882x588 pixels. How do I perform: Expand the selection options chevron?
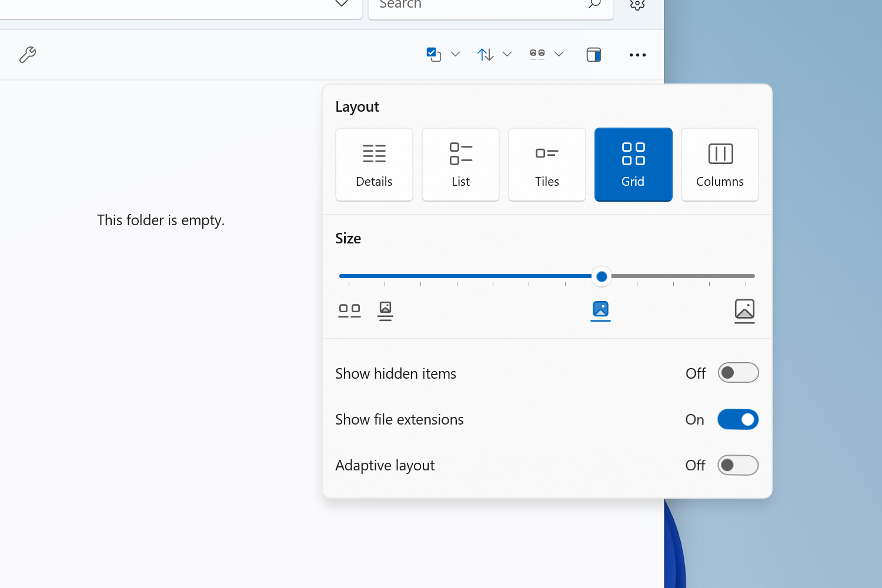click(x=456, y=54)
